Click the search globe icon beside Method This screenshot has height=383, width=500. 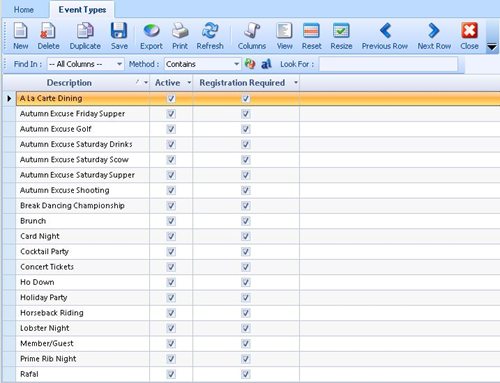click(x=250, y=64)
